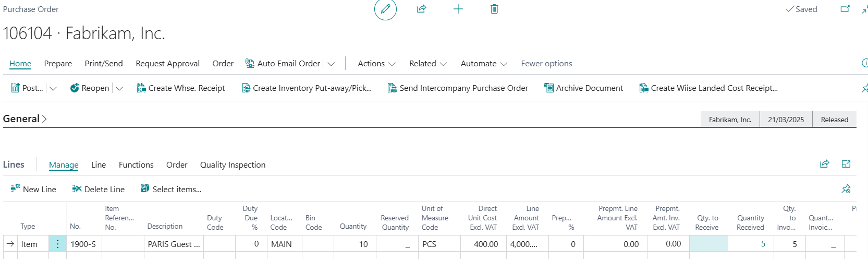
Task: Click Direct Unit Cost cell 400.00
Action: tap(483, 244)
